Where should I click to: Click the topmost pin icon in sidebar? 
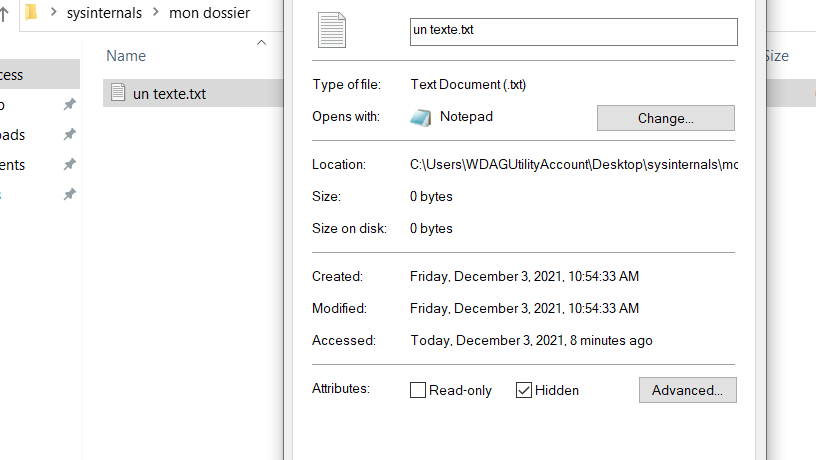pos(69,105)
